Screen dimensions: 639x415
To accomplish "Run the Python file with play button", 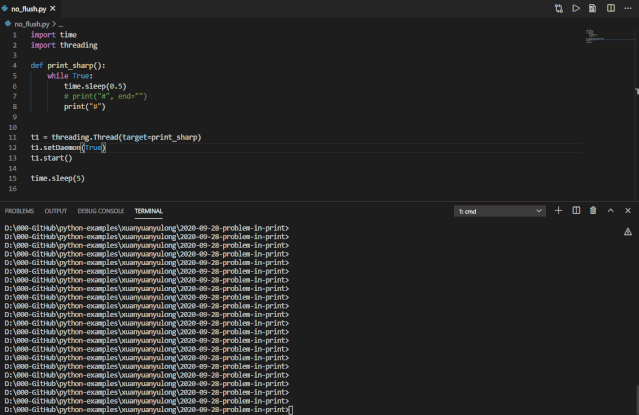I will tap(576, 8).
